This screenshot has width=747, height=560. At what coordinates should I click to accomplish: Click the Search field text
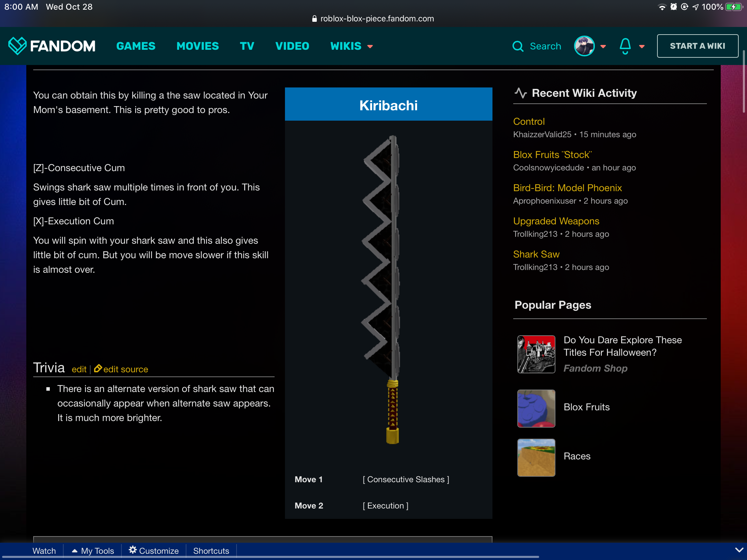pyautogui.click(x=545, y=46)
